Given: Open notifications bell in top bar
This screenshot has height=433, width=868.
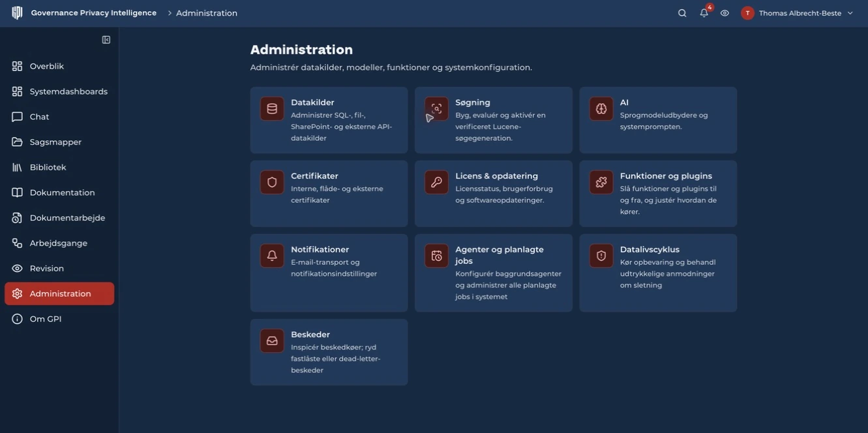Looking at the screenshot, I should coord(704,13).
